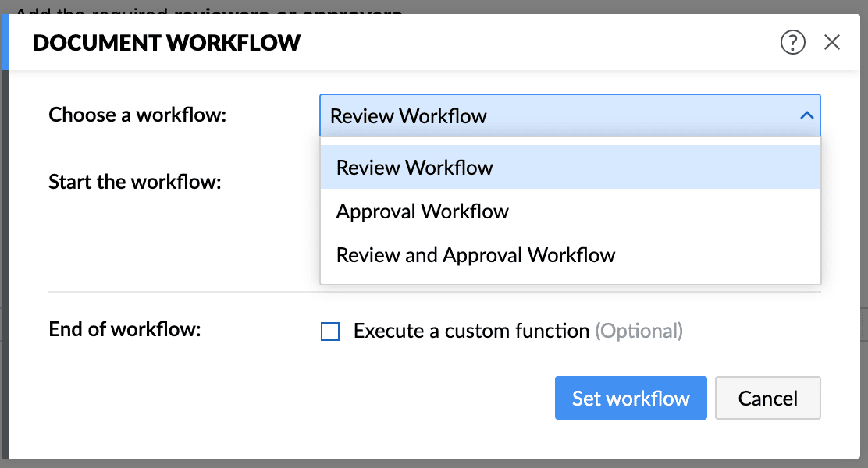The width and height of the screenshot is (868, 468).
Task: Click the "Choose a workflow:" label
Action: tap(137, 115)
